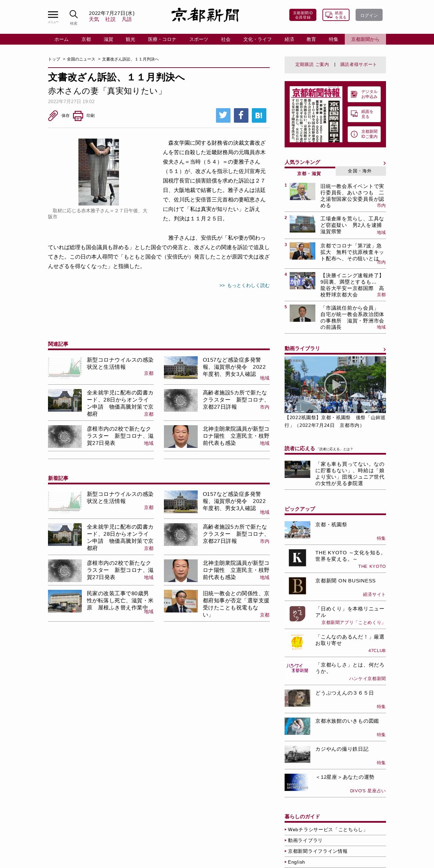Open Webチラシサービス ことちらし link
Screen dimensions: 434x868
(x=327, y=829)
